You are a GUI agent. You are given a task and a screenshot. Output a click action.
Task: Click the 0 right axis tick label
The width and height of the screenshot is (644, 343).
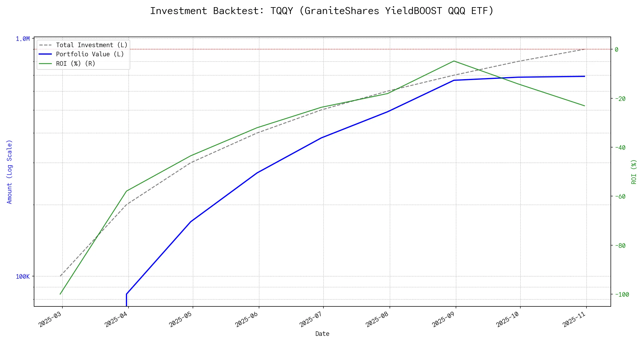tap(617, 49)
